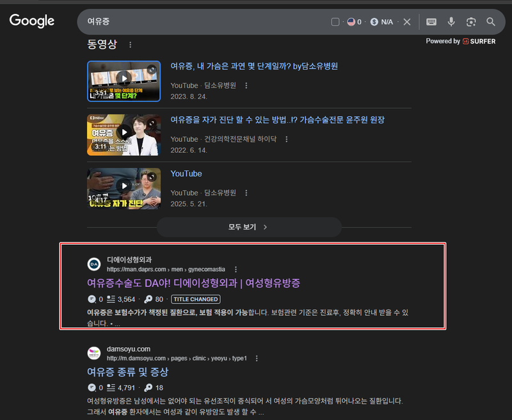Click keyword icon showing 18
Viewport: 512px width, 420px height.
148,387
